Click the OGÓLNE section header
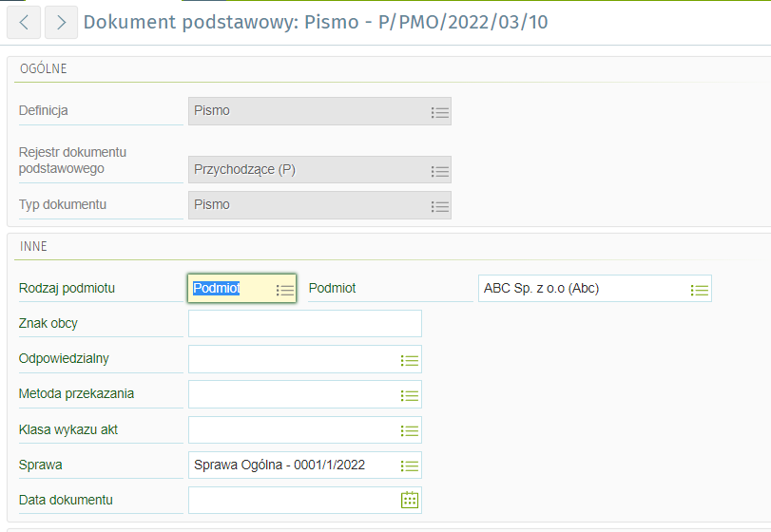 click(44, 69)
